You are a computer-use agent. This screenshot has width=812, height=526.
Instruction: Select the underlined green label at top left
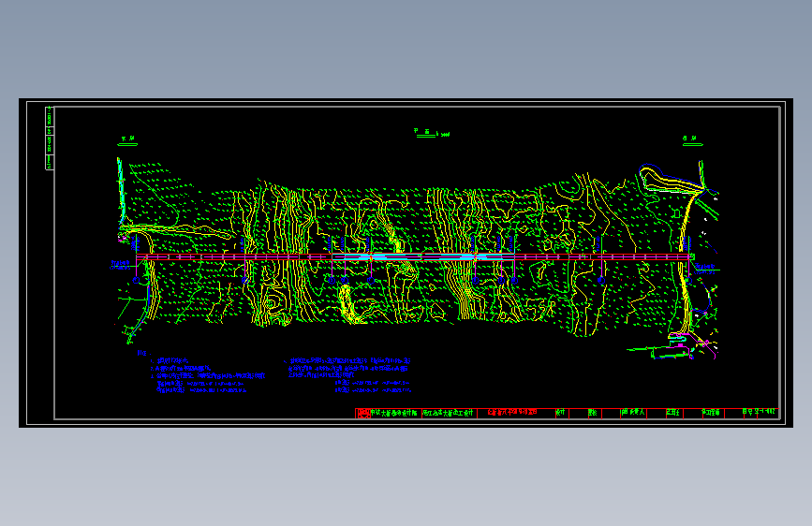click(x=127, y=140)
